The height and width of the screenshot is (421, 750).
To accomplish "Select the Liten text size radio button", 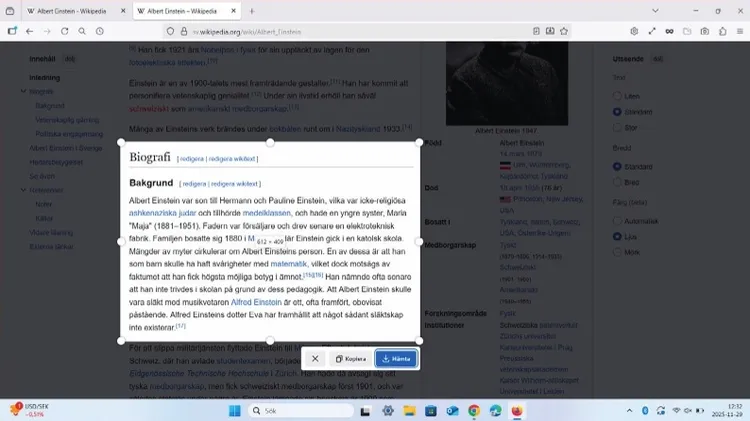I will click(617, 96).
